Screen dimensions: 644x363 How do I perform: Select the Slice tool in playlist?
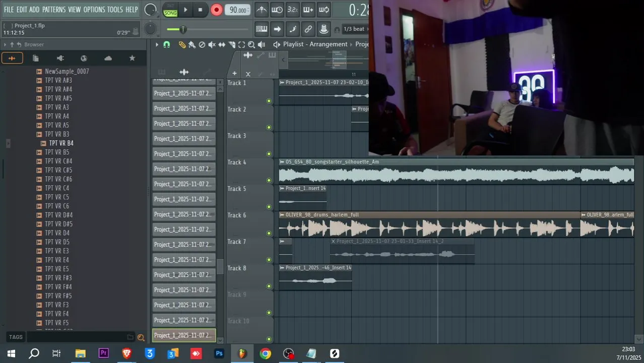tap(232, 44)
